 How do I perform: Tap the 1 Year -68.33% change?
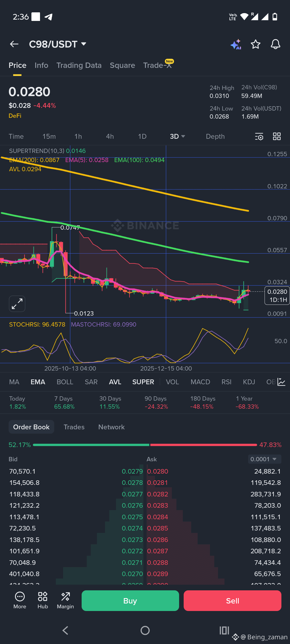(x=247, y=402)
